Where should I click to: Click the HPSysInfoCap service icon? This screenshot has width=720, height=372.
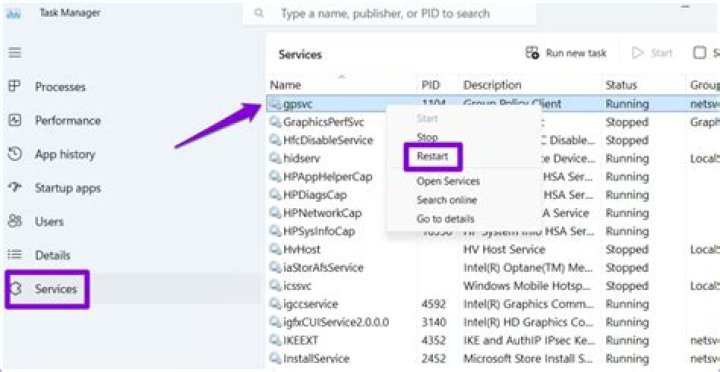(275, 231)
